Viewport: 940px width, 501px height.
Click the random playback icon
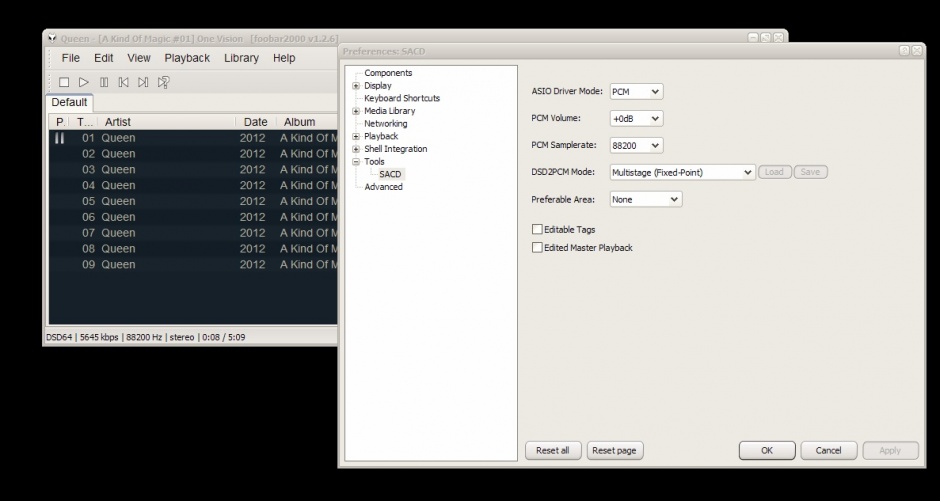click(x=164, y=83)
